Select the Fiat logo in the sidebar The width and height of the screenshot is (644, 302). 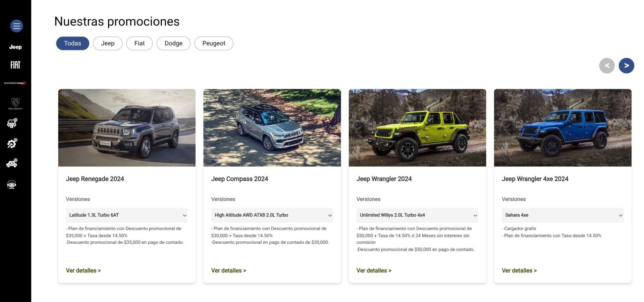15,65
